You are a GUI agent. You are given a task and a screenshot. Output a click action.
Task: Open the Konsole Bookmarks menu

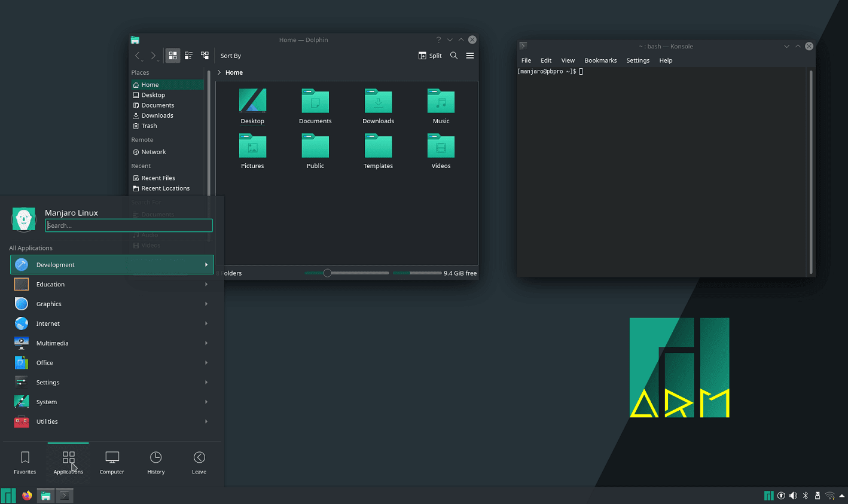tap(600, 60)
